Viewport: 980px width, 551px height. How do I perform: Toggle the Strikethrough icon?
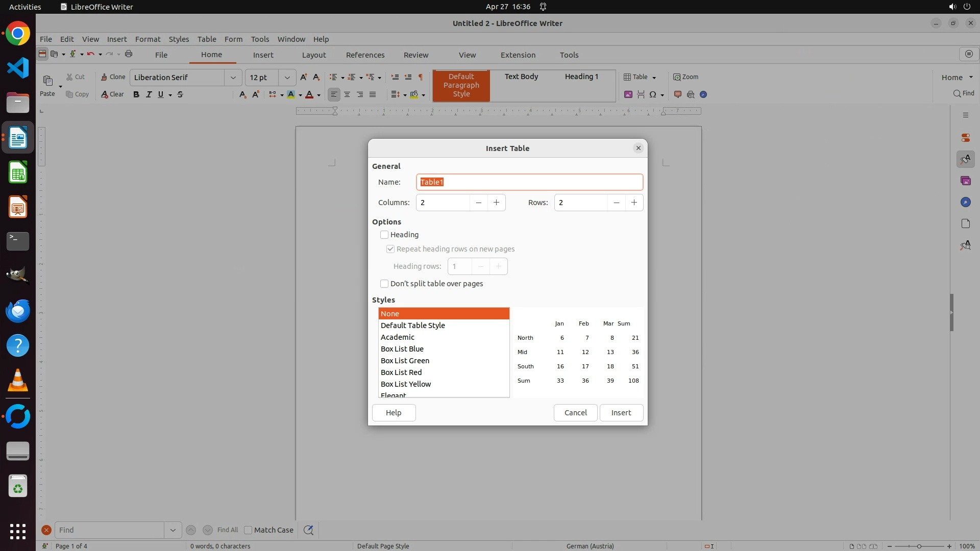[x=180, y=94]
